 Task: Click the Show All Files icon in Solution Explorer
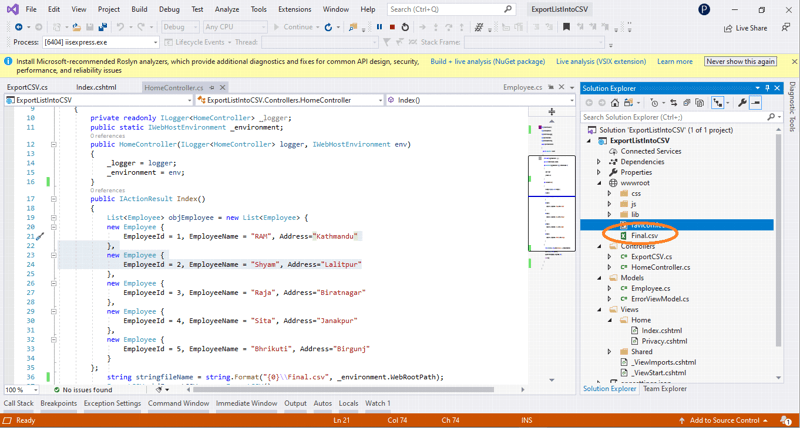[x=701, y=103]
